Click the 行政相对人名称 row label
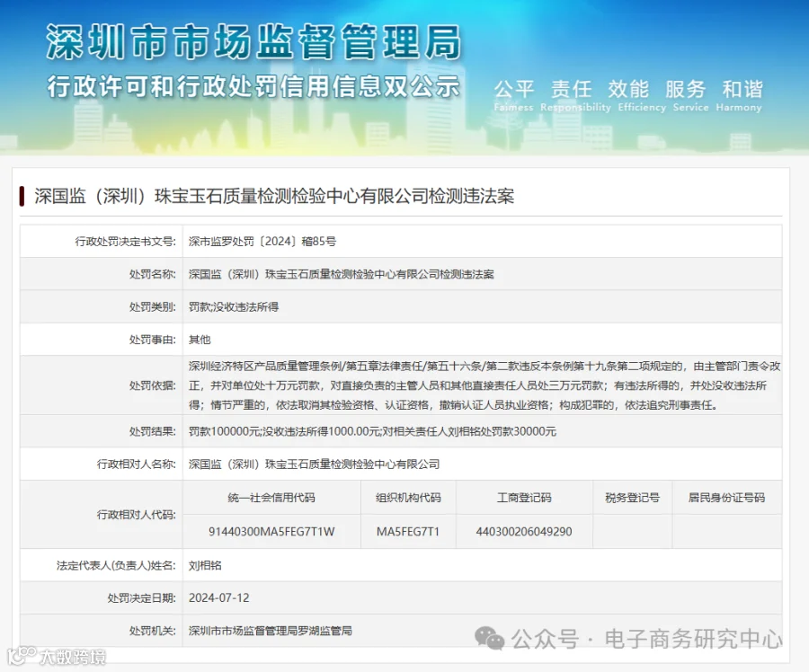The width and height of the screenshot is (809, 672). 137,464
